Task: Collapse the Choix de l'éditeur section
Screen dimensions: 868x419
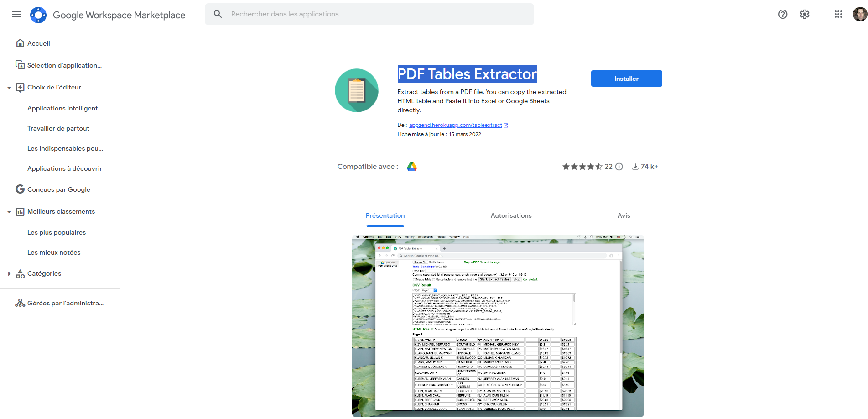Action: [9, 88]
